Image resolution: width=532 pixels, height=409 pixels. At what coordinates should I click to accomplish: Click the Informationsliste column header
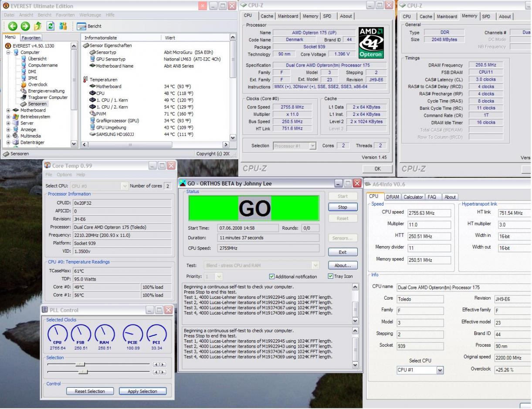click(120, 38)
